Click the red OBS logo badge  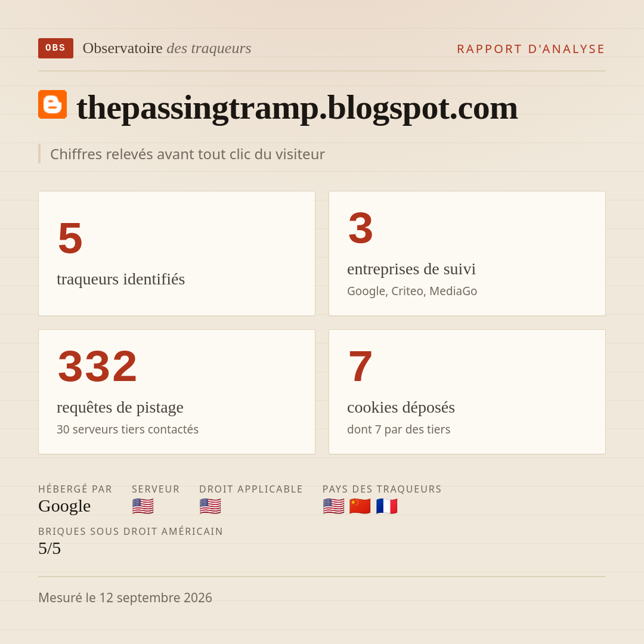pos(56,48)
